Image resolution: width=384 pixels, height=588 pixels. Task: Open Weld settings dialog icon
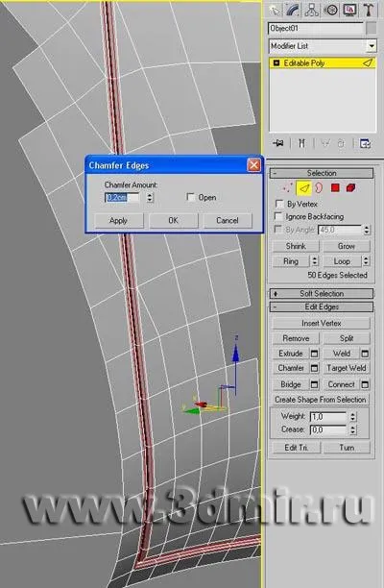[x=365, y=354]
